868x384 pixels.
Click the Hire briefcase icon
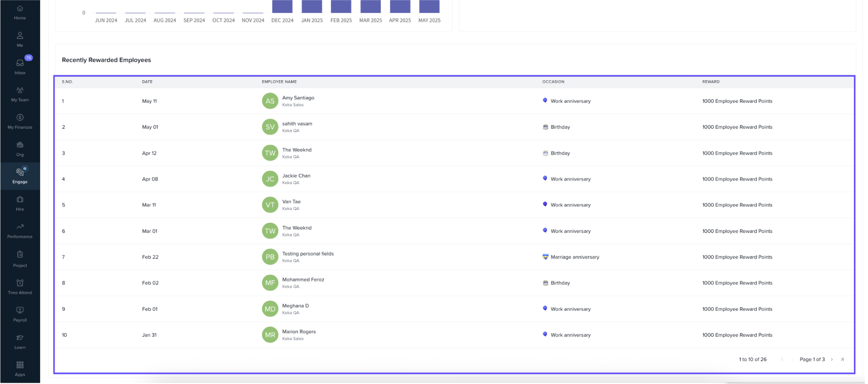coord(20,200)
